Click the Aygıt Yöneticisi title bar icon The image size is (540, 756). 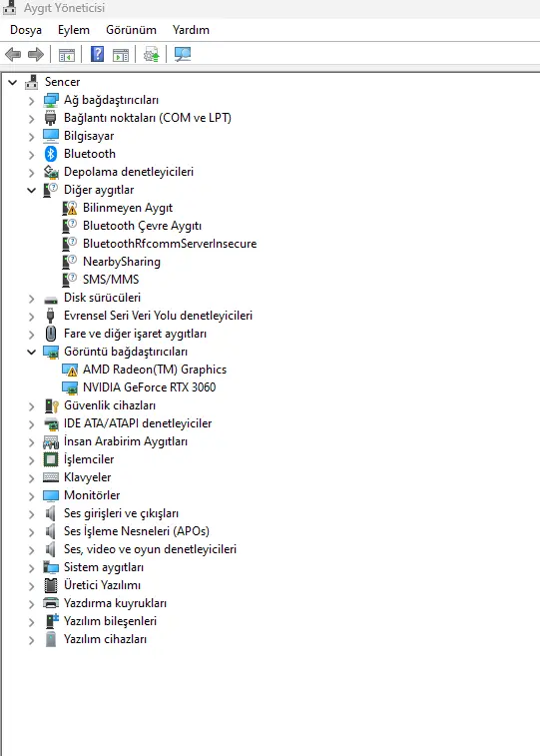point(10,7)
